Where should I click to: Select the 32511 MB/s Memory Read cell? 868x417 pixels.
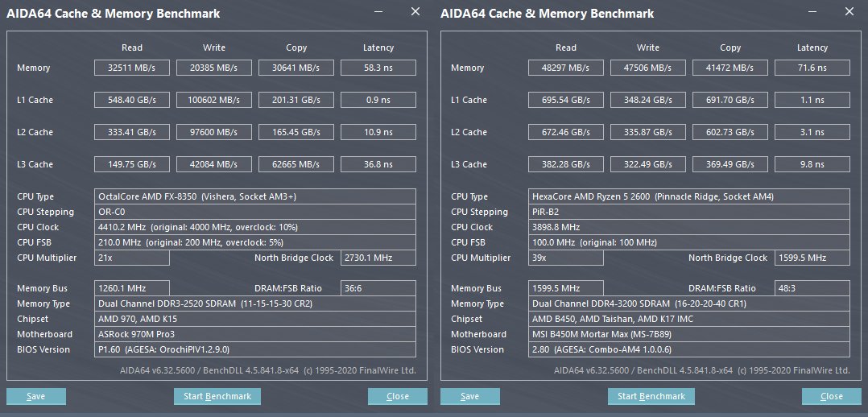coord(132,68)
